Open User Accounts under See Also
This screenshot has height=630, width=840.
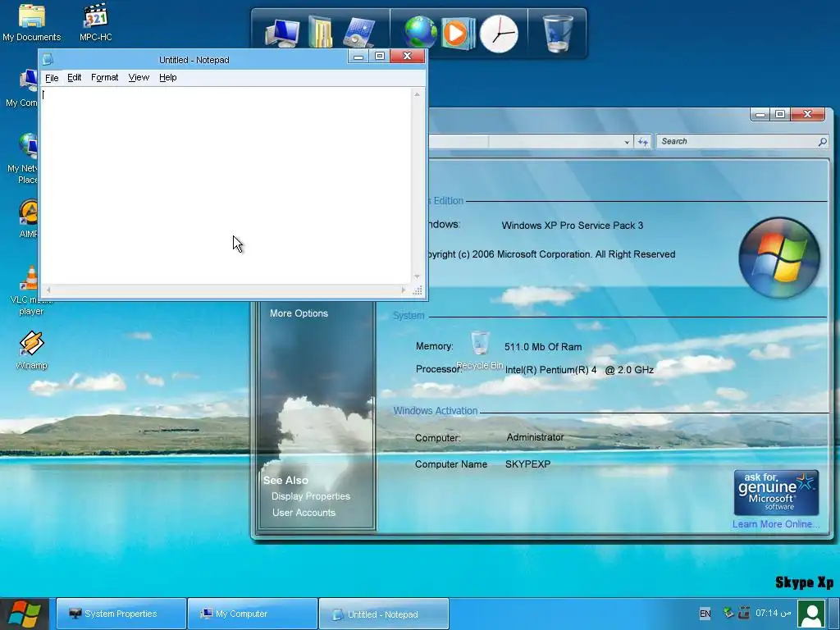click(x=304, y=513)
